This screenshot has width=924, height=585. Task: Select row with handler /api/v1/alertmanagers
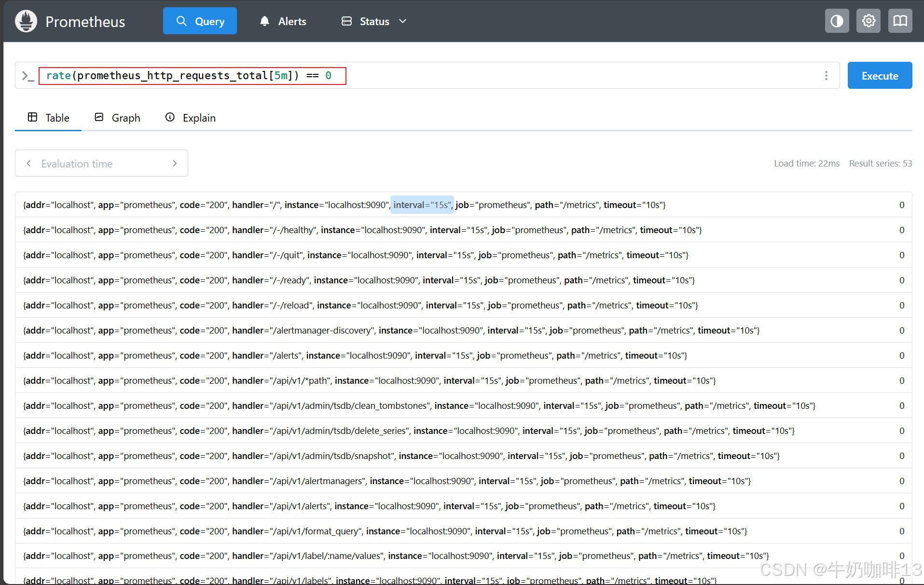click(463, 481)
